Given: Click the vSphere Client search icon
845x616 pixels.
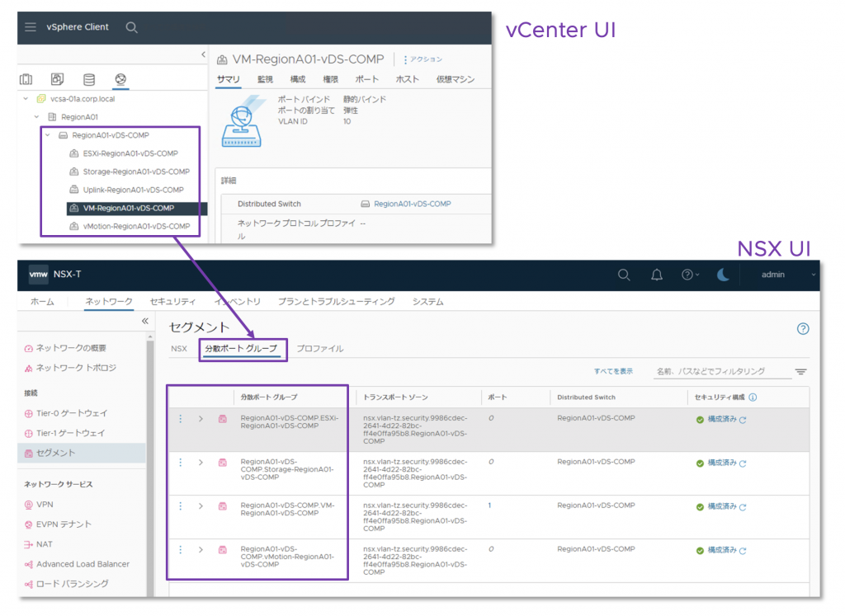Looking at the screenshot, I should (x=131, y=27).
